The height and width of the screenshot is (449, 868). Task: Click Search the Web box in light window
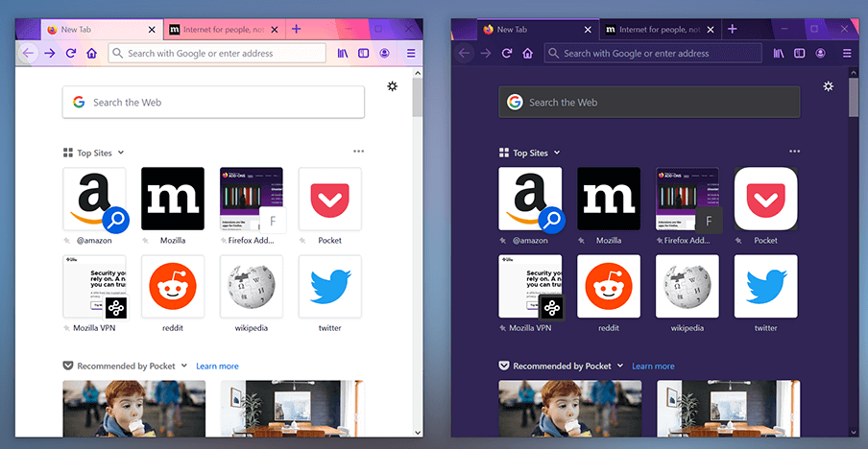point(214,103)
